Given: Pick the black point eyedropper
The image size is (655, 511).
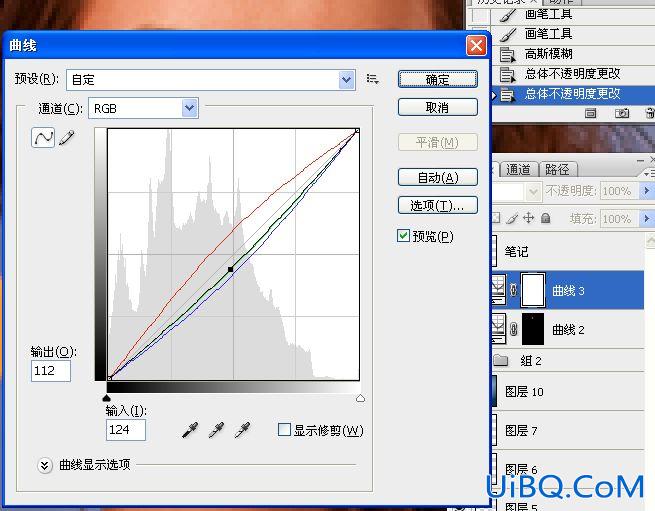Looking at the screenshot, I should [x=190, y=430].
